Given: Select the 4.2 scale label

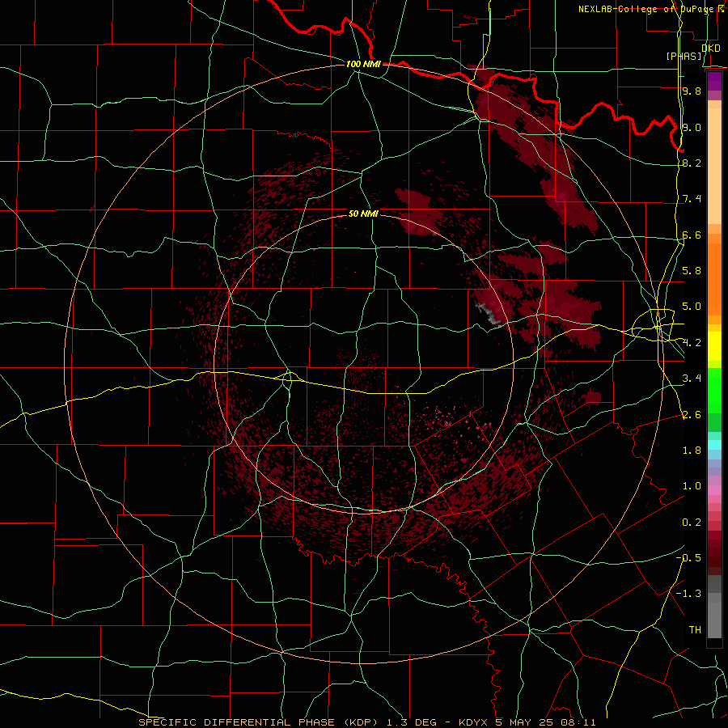Looking at the screenshot, I should [x=692, y=343].
